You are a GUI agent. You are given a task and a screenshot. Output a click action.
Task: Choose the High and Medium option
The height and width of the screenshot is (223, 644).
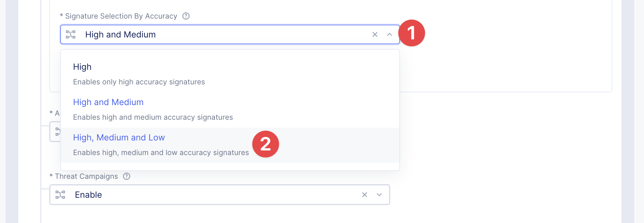(108, 102)
